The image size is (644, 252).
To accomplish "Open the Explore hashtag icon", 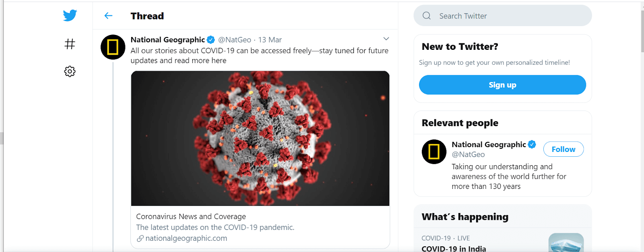I will tap(69, 44).
